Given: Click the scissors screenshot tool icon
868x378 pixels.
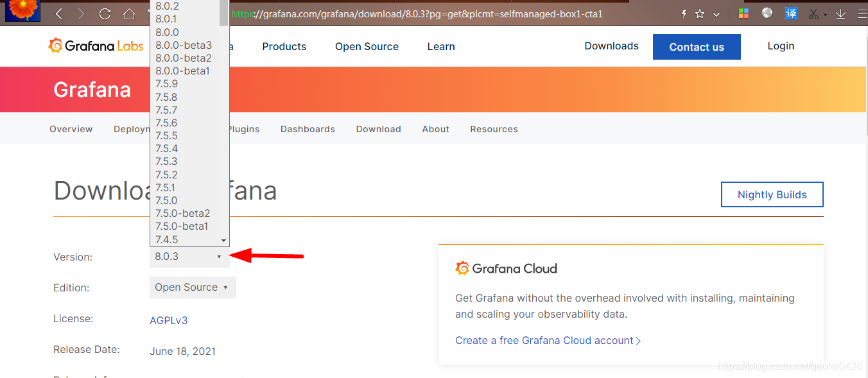Looking at the screenshot, I should pyautogui.click(x=814, y=13).
